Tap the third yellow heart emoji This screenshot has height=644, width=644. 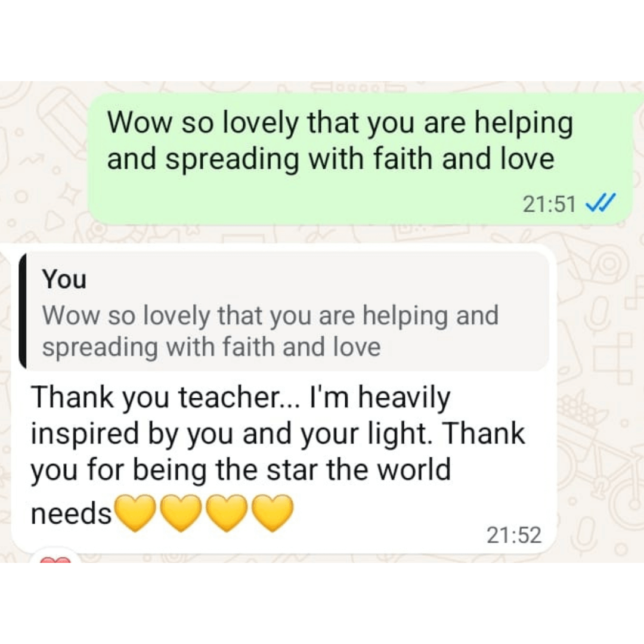227,513
